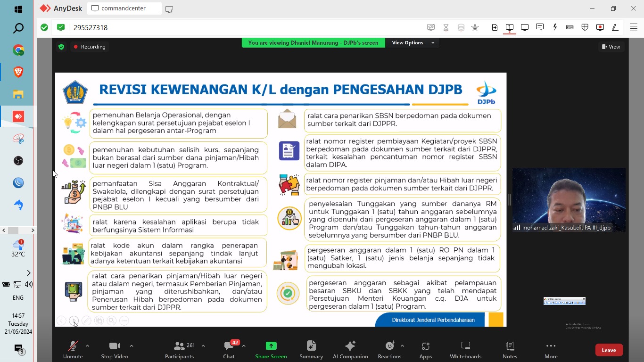Expand the View Options dropdown

point(413,43)
